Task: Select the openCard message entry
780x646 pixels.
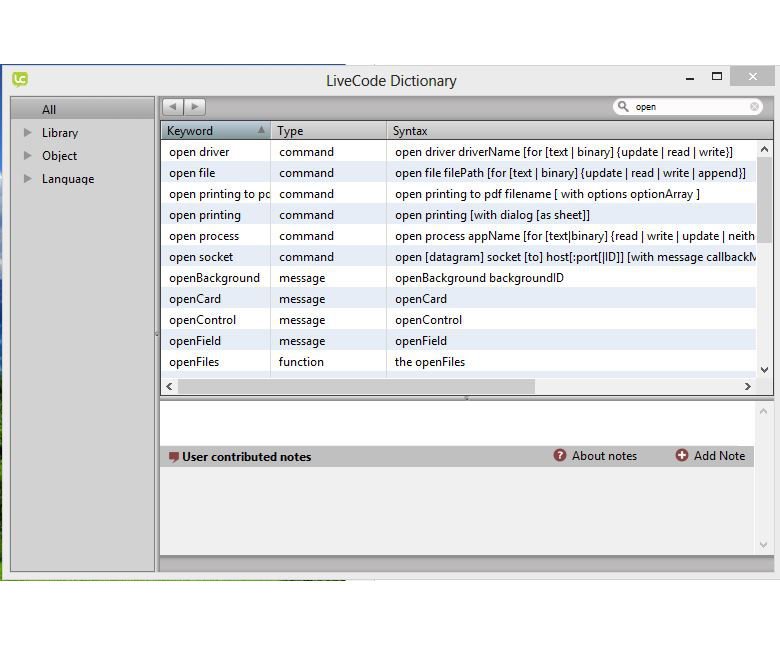Action: pyautogui.click(x=195, y=299)
